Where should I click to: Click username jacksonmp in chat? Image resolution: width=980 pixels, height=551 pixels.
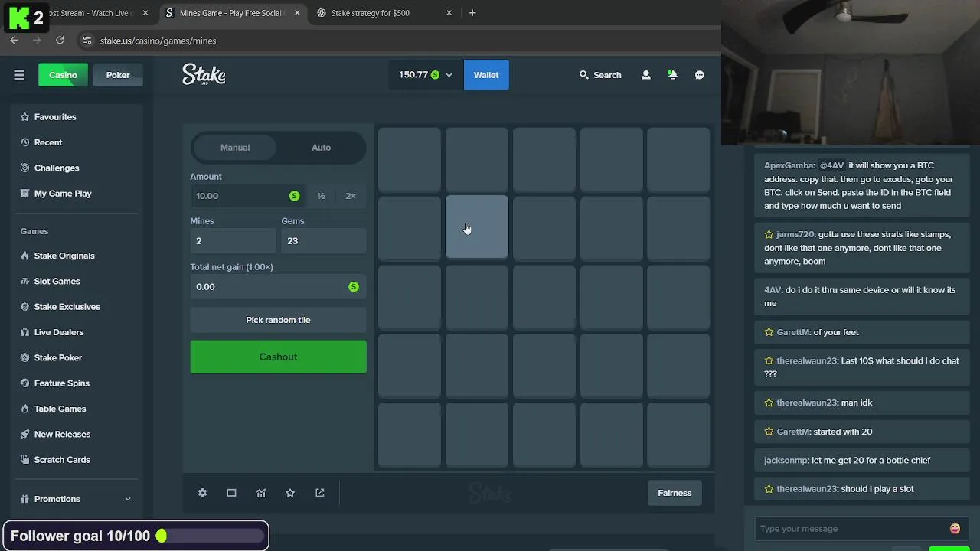pos(786,460)
